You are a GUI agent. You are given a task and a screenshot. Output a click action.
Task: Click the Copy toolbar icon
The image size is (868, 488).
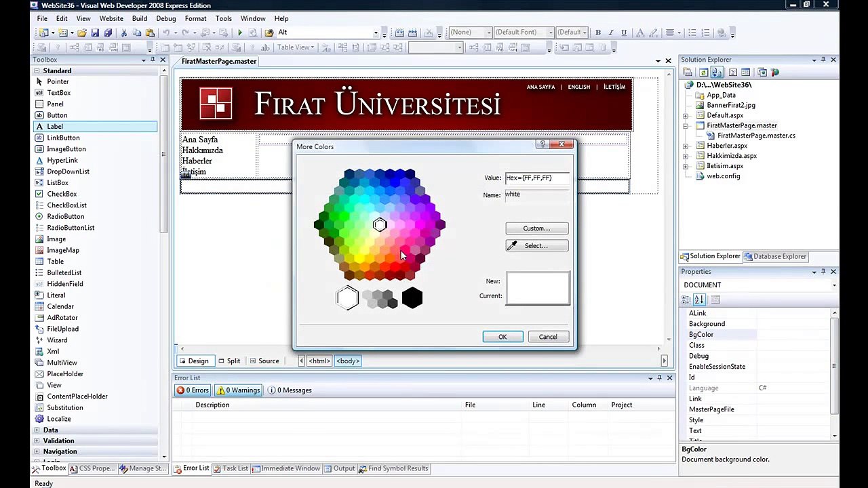coord(137,33)
